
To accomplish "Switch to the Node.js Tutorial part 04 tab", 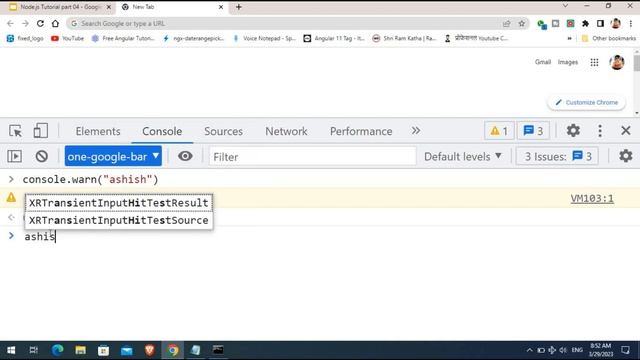I will [x=60, y=7].
